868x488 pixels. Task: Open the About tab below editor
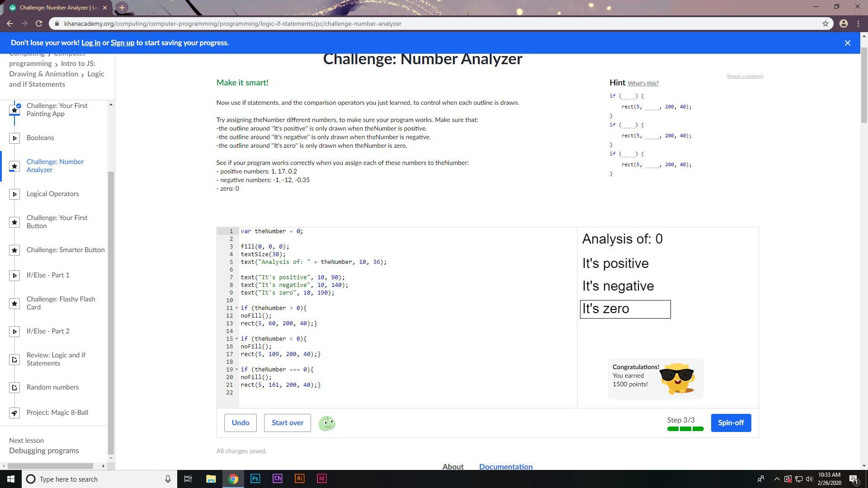[x=453, y=466]
